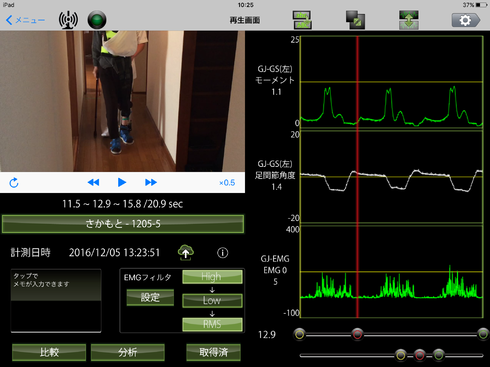This screenshot has height=367, width=490.
Task: Click the green end handle on time slider
Action: [483, 334]
